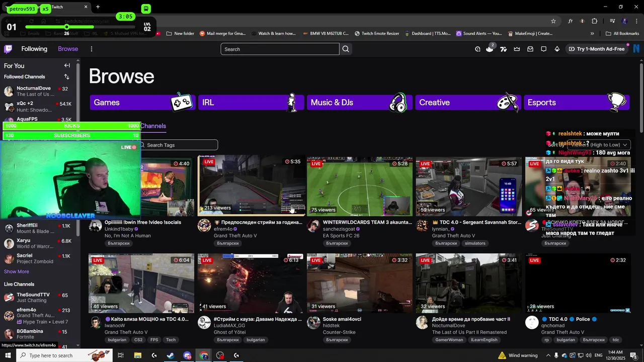Open the Esports category
This screenshot has height=362, width=644.
(x=577, y=103)
